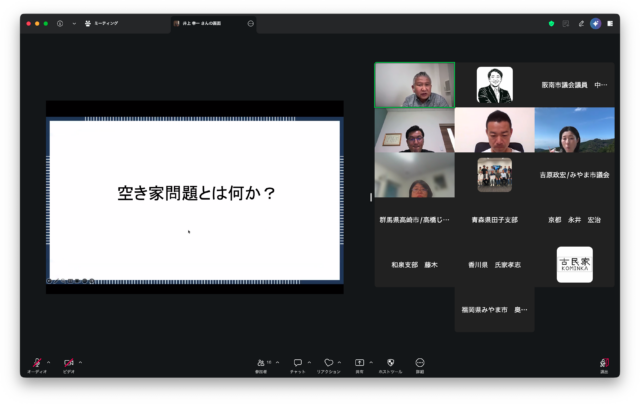Click the 共有 share screen icon
Image resolution: width=640 pixels, height=404 pixels.
359,363
